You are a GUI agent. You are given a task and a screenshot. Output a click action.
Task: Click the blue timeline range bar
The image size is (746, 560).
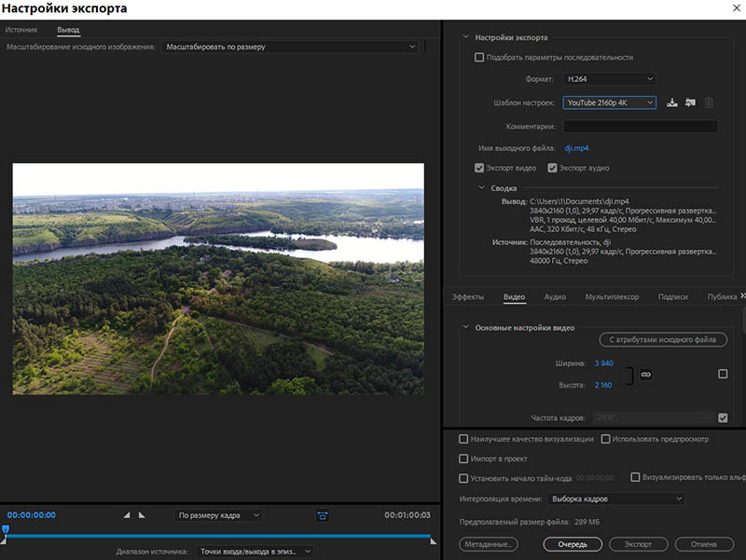point(218,536)
